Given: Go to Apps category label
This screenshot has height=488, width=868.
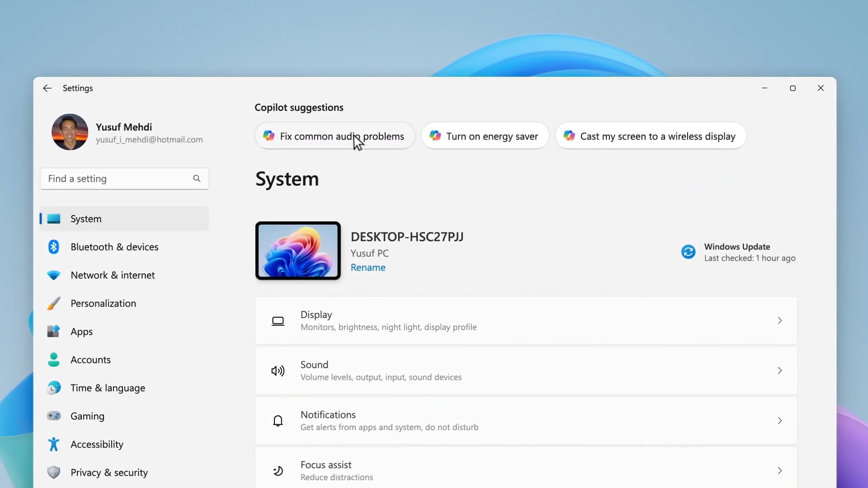Looking at the screenshot, I should pyautogui.click(x=81, y=332).
